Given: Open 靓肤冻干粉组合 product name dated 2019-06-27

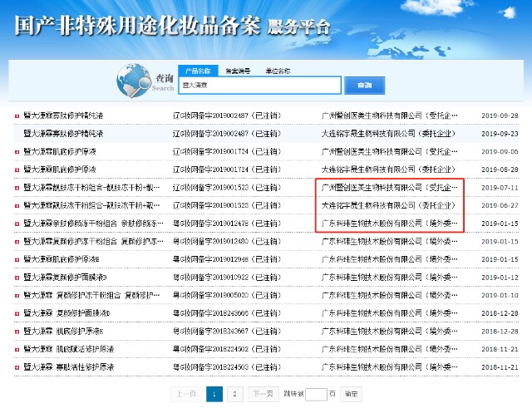Looking at the screenshot, I should [91, 205].
